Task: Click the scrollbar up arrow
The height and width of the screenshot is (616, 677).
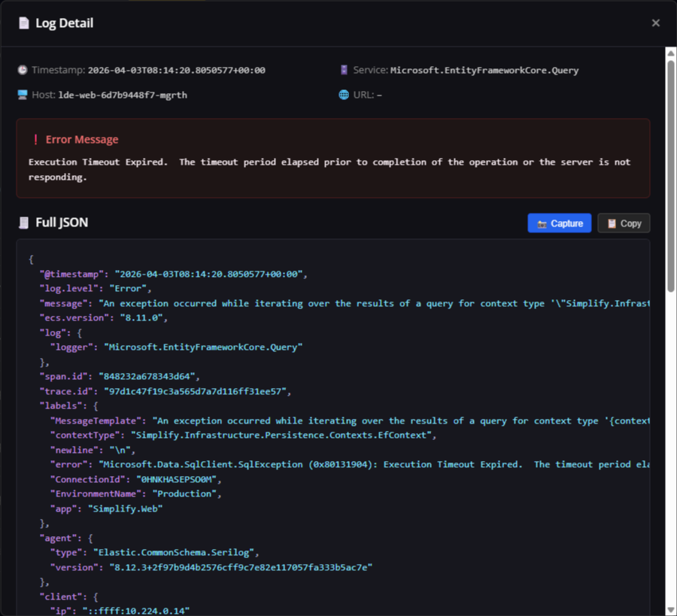Action: coord(671,53)
